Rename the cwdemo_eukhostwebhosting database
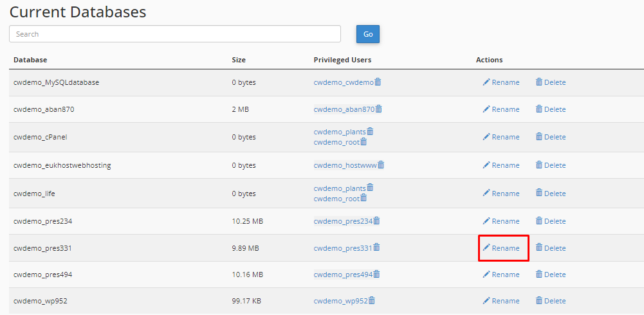 [501, 165]
